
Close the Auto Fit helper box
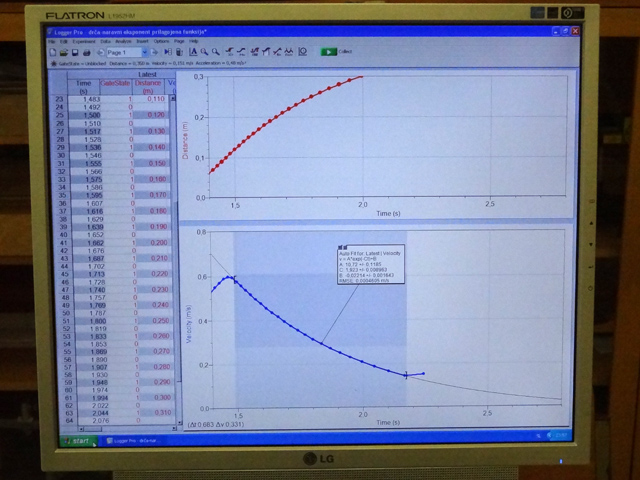pos(342,247)
